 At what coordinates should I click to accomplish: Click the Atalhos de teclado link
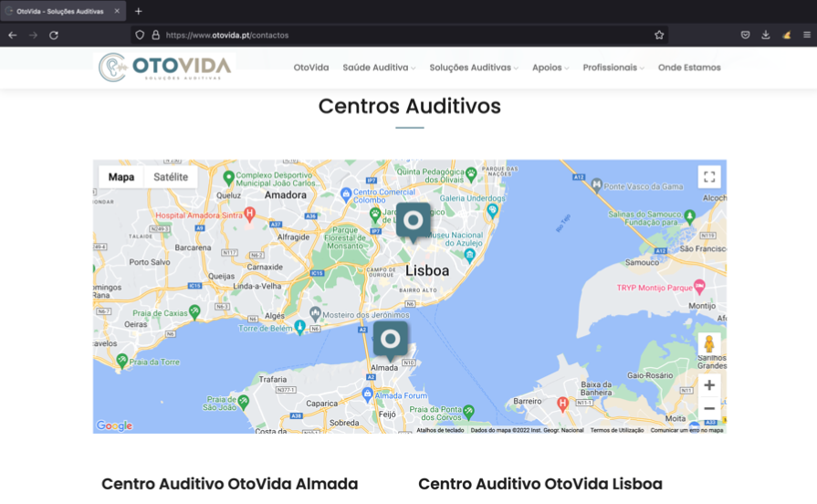440,431
